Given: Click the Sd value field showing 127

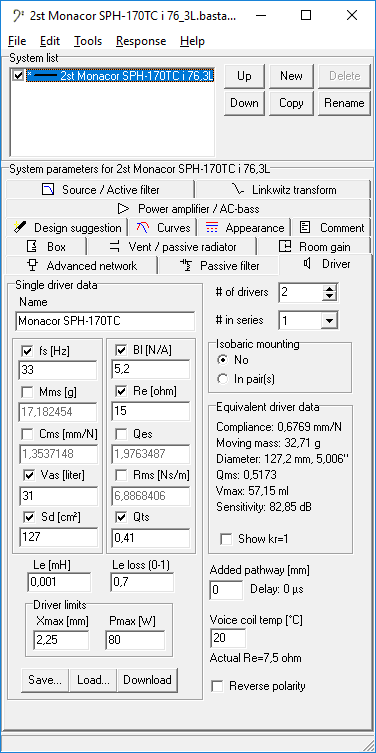Looking at the screenshot, I should (x=58, y=537).
